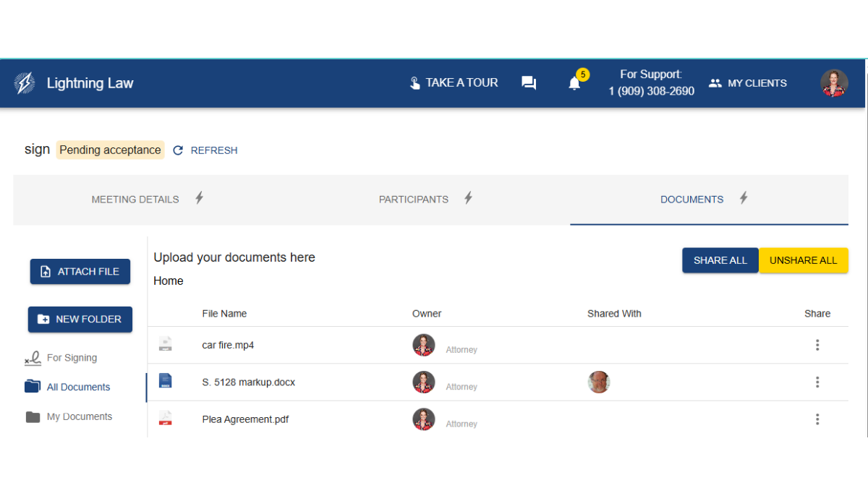Open share options menu for car fire.mp4
This screenshot has width=868, height=488.
[817, 345]
